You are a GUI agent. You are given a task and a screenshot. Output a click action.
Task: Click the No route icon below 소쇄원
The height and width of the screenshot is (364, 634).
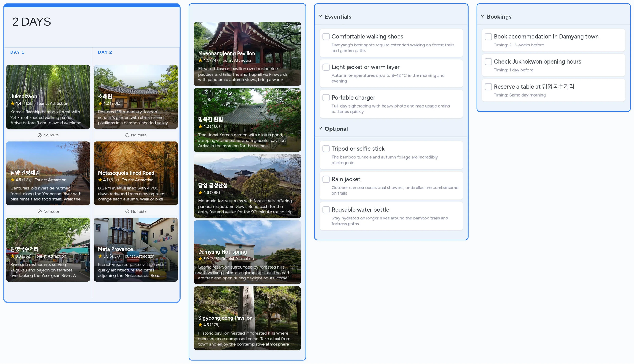pyautogui.click(x=127, y=135)
